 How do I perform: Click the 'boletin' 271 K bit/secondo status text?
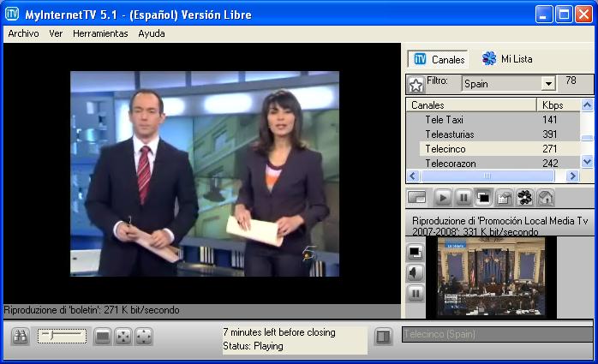pyautogui.click(x=92, y=310)
